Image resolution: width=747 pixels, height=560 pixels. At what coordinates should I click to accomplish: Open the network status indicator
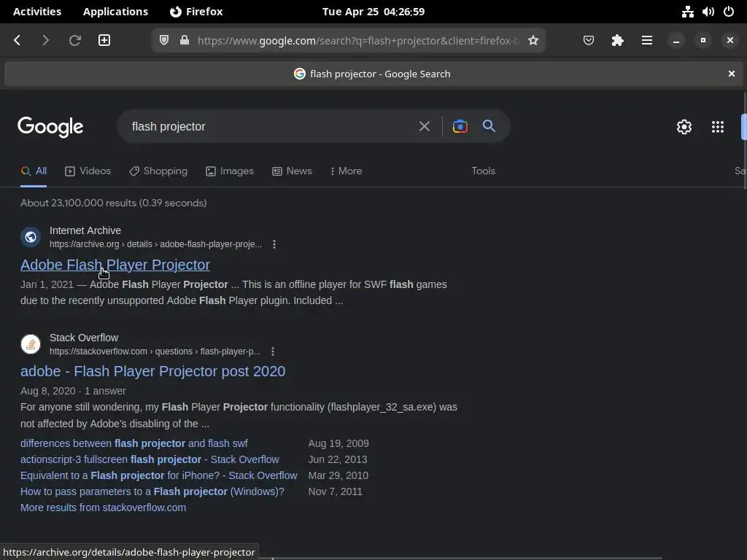coord(687,12)
